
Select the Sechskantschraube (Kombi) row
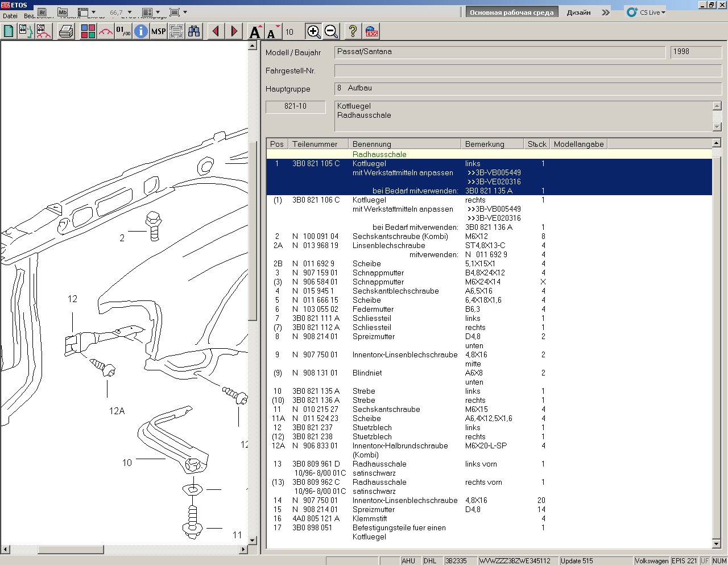click(x=489, y=237)
